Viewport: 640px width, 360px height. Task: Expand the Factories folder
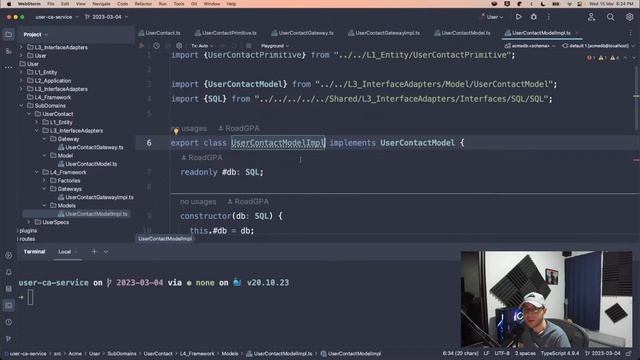coord(44,180)
